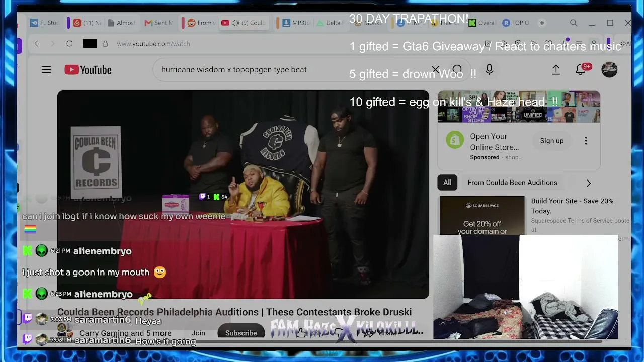Run the YouTube search with magnifier button

[x=457, y=70]
